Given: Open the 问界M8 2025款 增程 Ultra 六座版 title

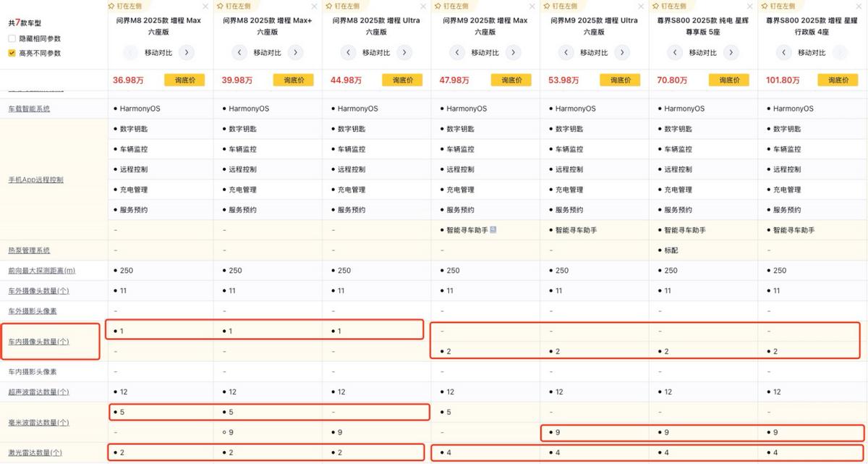Looking at the screenshot, I should [x=376, y=26].
